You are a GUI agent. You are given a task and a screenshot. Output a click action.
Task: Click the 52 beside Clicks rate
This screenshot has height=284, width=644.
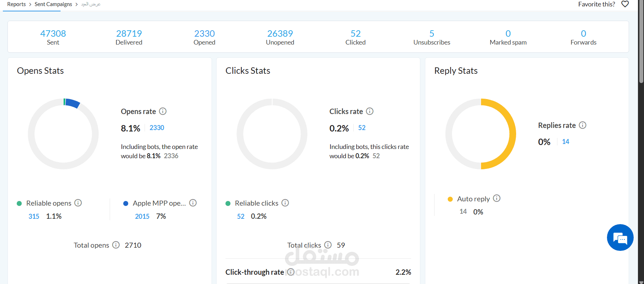[362, 128]
